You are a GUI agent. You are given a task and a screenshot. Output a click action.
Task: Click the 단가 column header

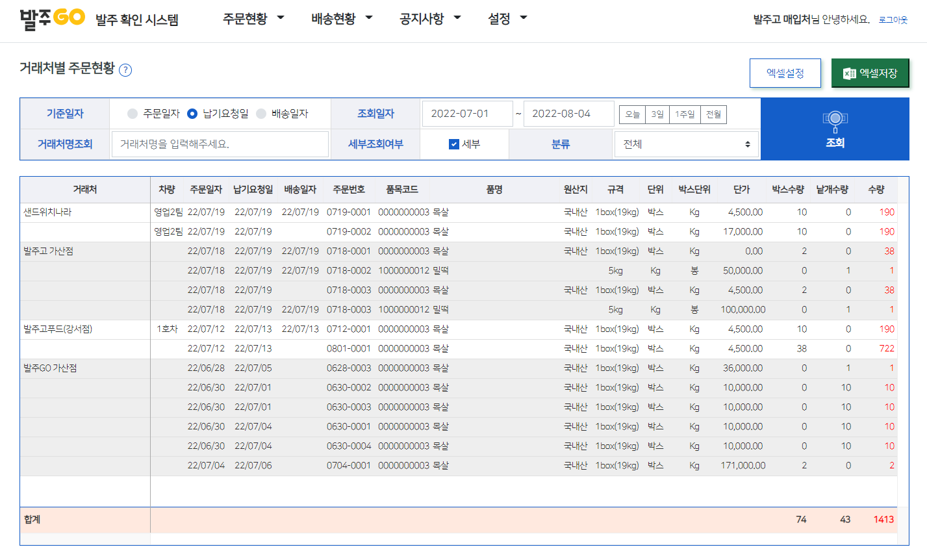(x=742, y=190)
